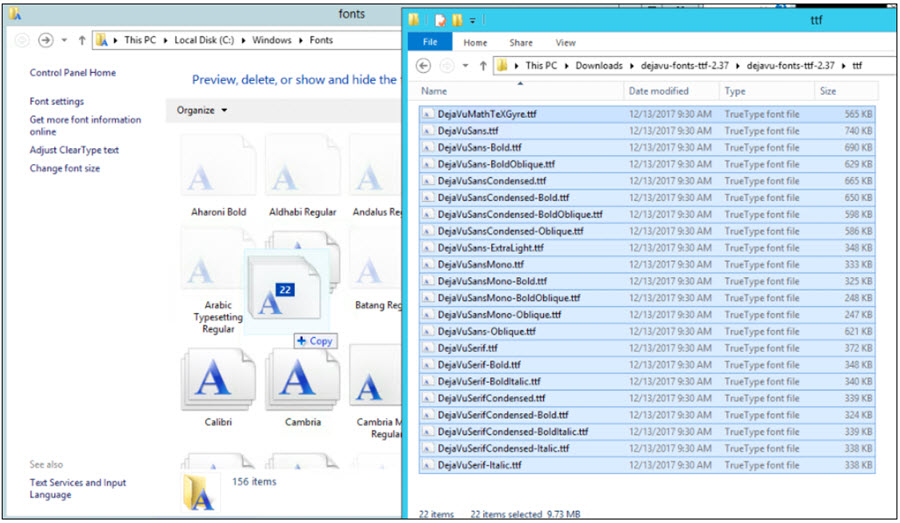Select the Aharoni Bold font icon
900x523 pixels.
pyautogui.click(x=218, y=178)
